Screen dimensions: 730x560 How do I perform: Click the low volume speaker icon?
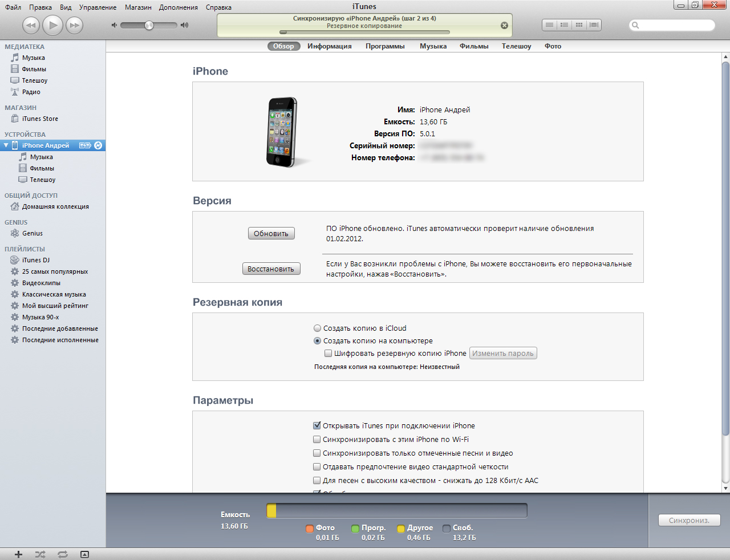pyautogui.click(x=114, y=25)
